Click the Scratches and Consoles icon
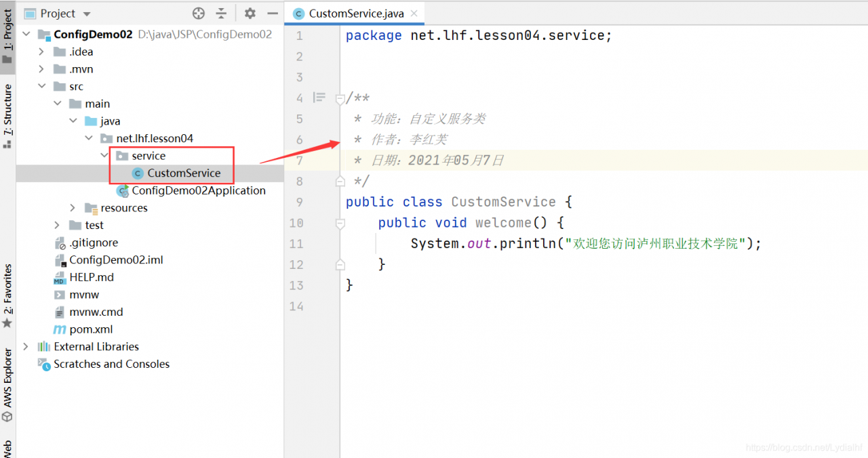 click(x=44, y=365)
